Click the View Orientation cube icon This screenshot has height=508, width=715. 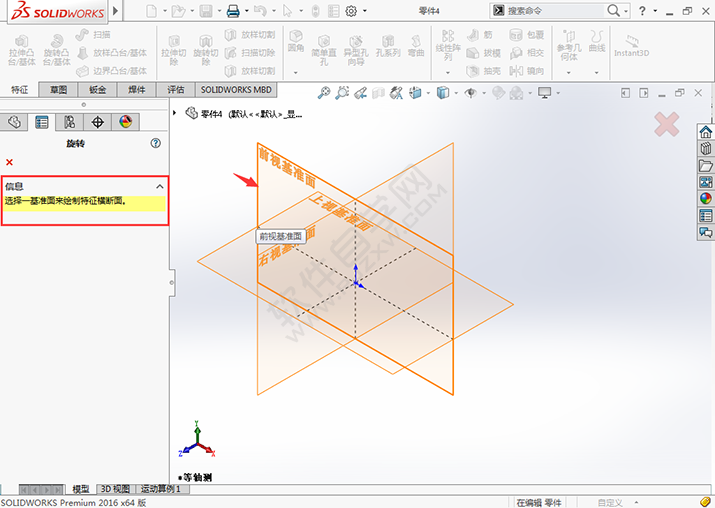tap(415, 93)
